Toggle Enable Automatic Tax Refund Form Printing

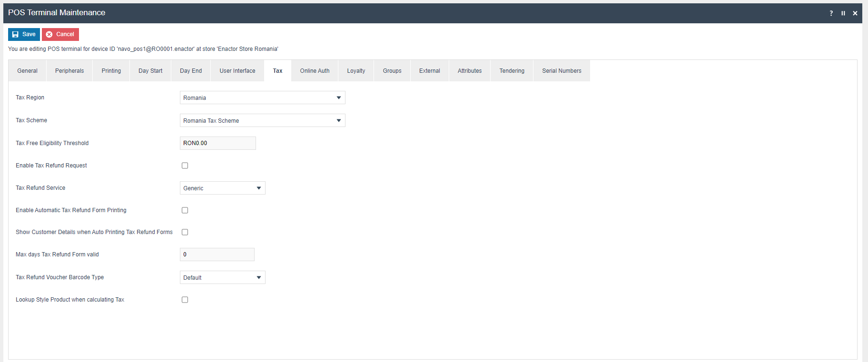coord(185,210)
